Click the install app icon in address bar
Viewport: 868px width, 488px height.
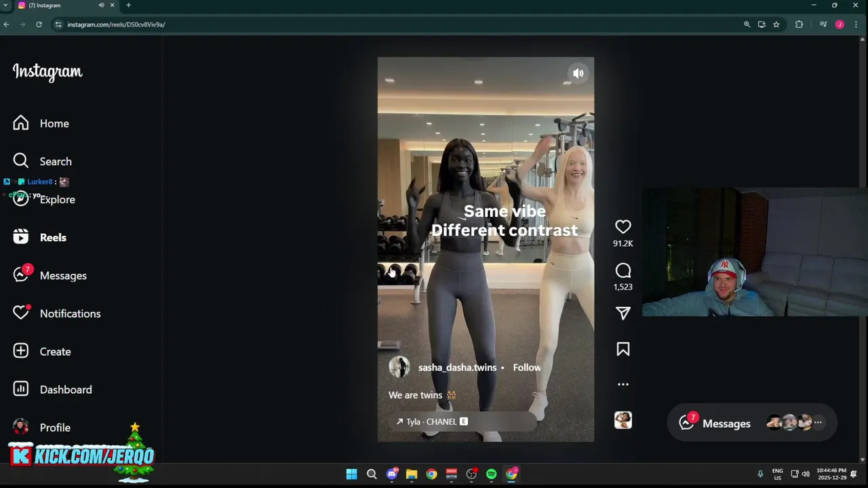[762, 24]
